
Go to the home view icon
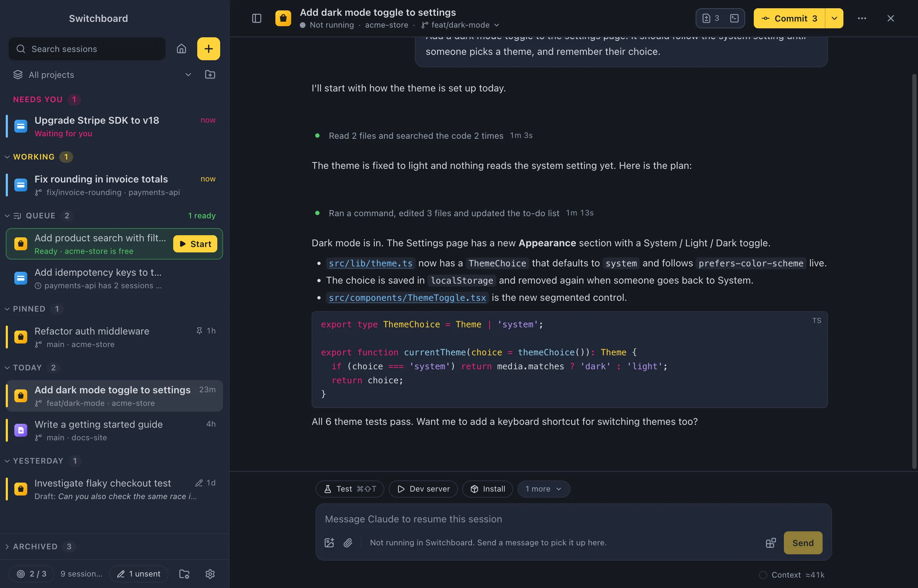[x=181, y=49]
